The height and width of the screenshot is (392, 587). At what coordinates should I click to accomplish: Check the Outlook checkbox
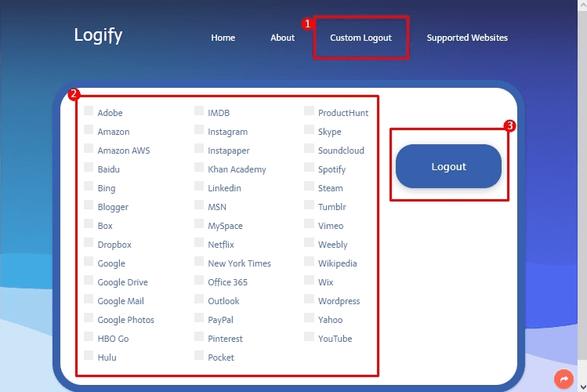tap(199, 299)
